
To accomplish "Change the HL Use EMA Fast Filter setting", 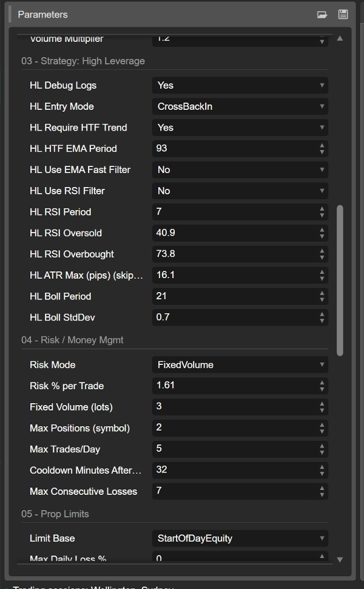I will [x=240, y=170].
